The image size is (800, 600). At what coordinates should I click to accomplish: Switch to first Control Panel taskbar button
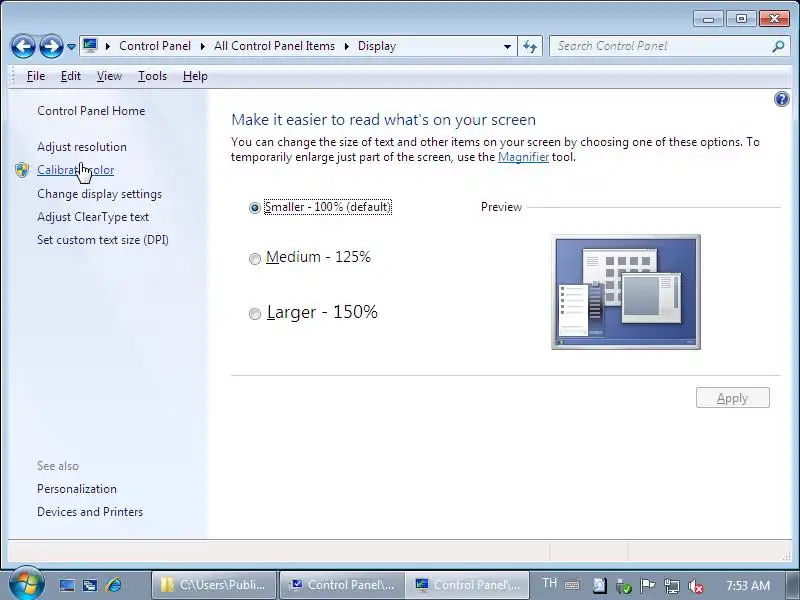(342, 585)
